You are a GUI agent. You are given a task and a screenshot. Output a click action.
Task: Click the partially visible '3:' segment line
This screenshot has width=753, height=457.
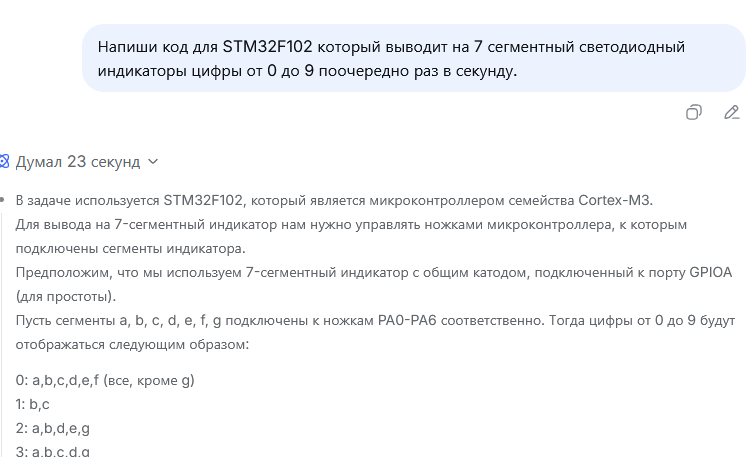pos(52,451)
